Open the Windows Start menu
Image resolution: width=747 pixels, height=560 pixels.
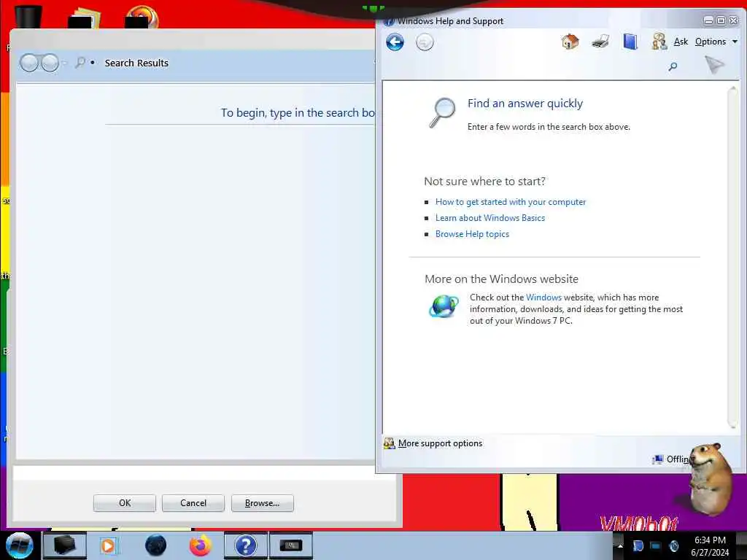click(x=19, y=545)
